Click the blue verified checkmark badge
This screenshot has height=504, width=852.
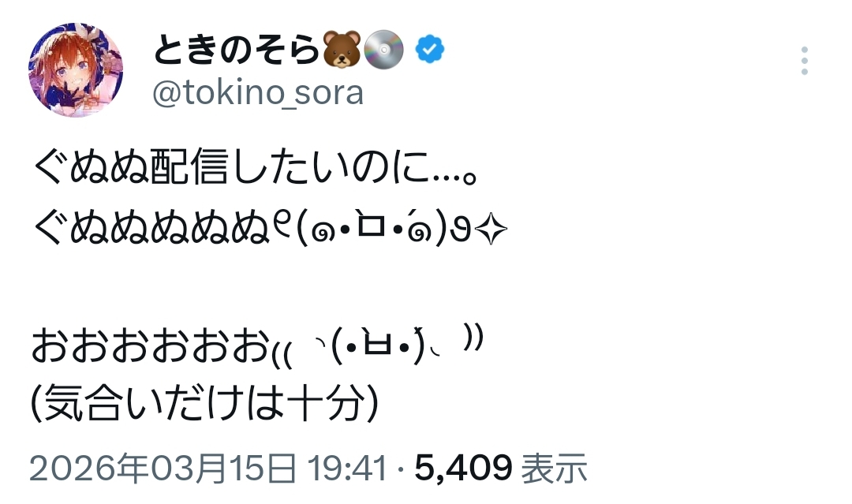[x=430, y=51]
